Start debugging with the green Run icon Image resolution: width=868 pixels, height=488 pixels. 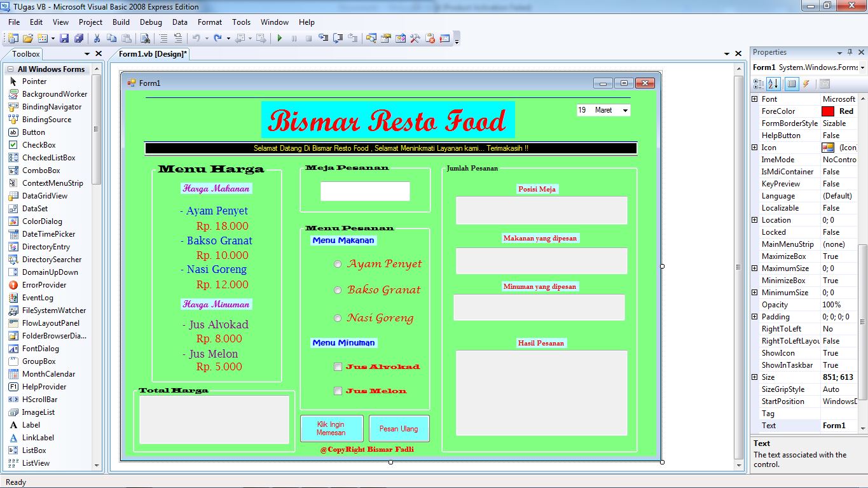[280, 38]
